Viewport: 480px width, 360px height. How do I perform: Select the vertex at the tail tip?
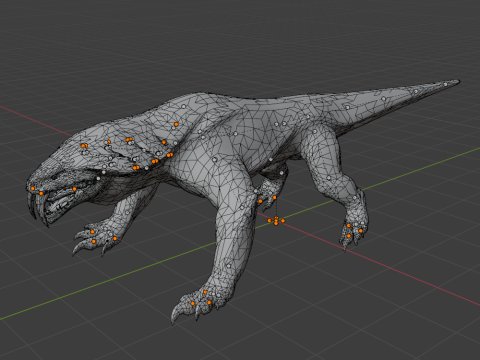coord(445,85)
